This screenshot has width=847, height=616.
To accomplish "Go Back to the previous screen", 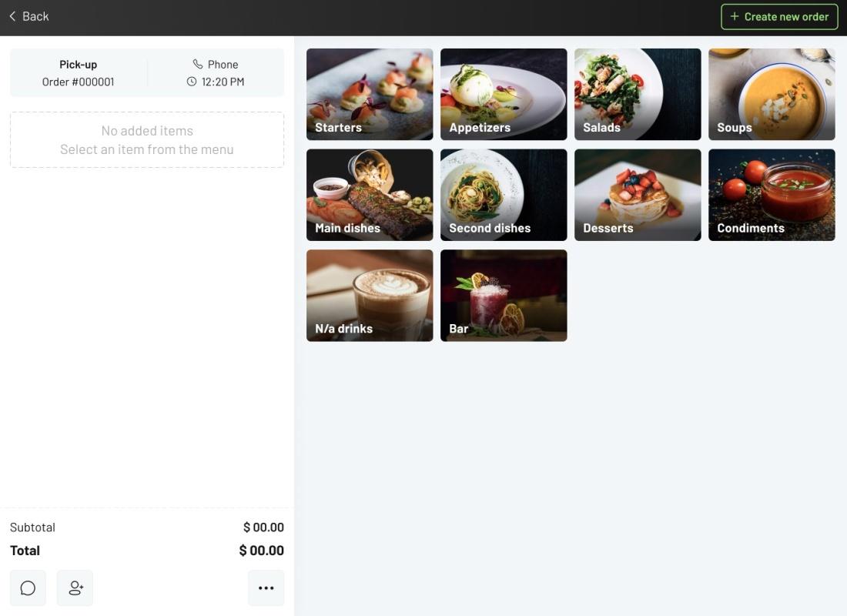I will (29, 16).
